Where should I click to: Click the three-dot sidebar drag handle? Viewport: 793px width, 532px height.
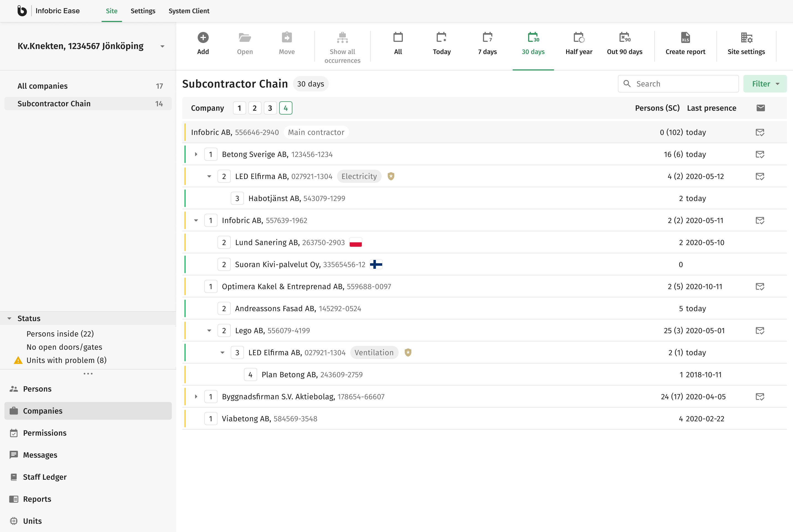(x=88, y=374)
